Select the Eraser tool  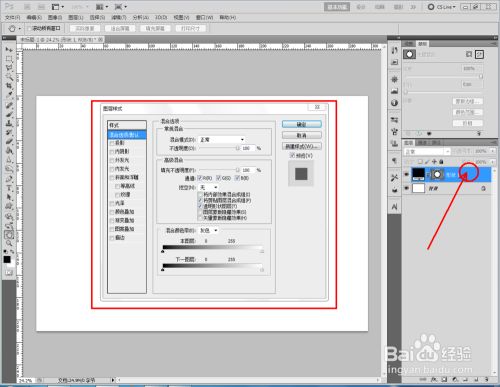pos(9,142)
